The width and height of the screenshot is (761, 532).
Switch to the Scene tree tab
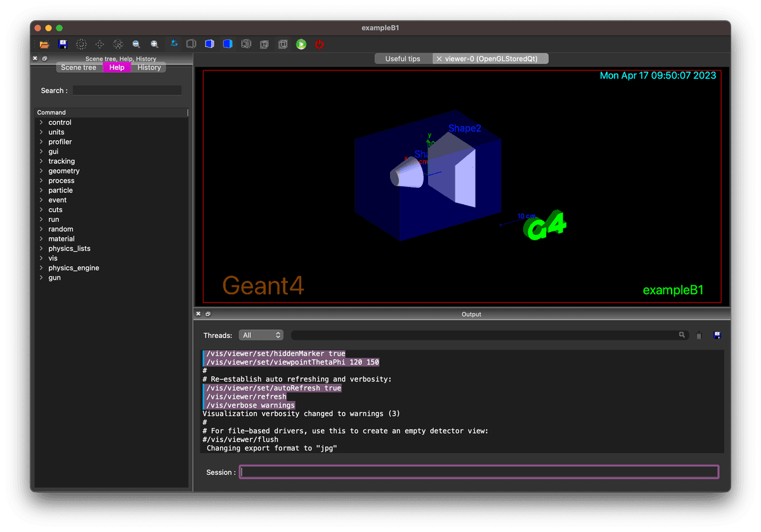click(79, 67)
